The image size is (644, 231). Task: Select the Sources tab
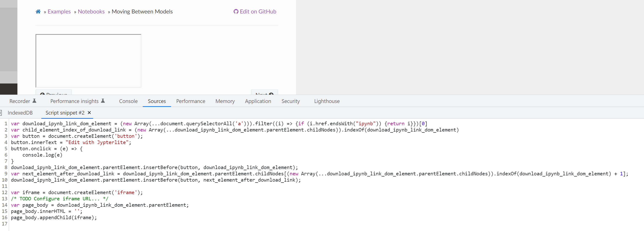[157, 101]
